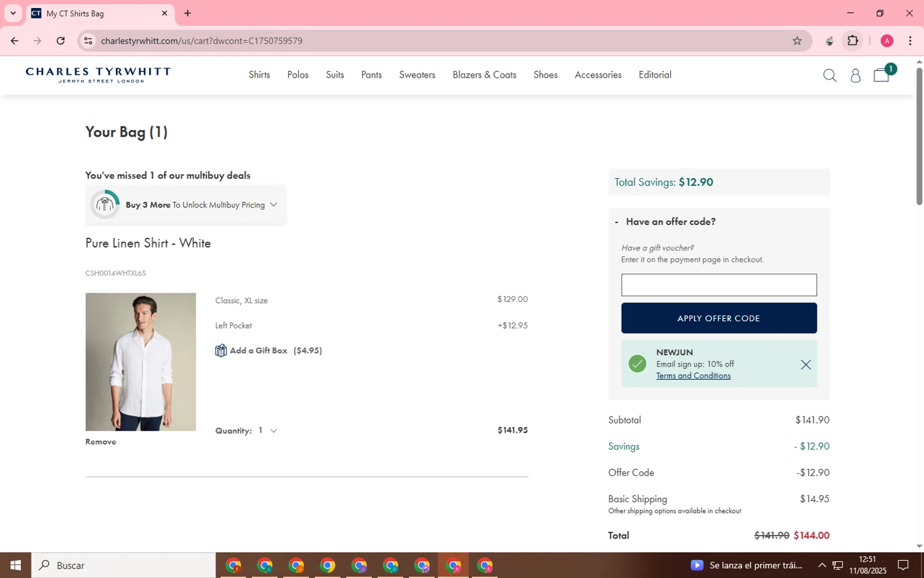Open the Terms and Conditions link
The width and height of the screenshot is (924, 578).
[693, 376]
